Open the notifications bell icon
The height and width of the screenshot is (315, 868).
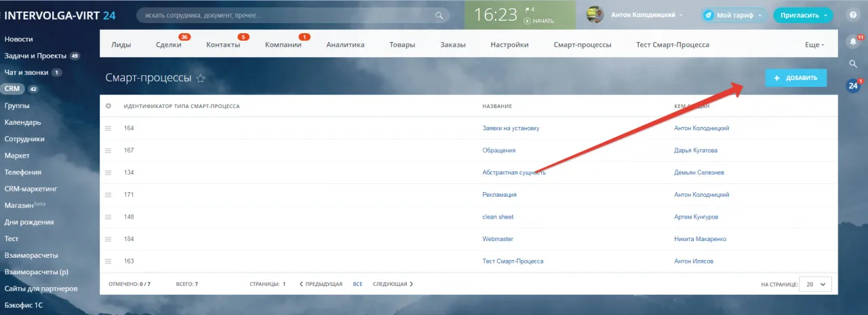(853, 42)
